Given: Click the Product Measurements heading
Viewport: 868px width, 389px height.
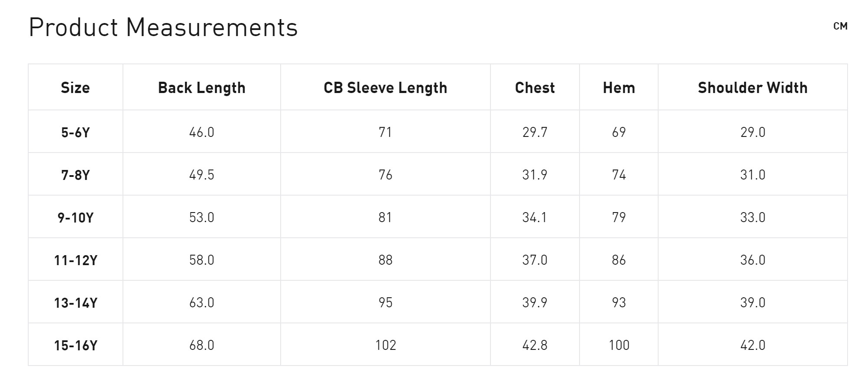Looking at the screenshot, I should tap(163, 27).
